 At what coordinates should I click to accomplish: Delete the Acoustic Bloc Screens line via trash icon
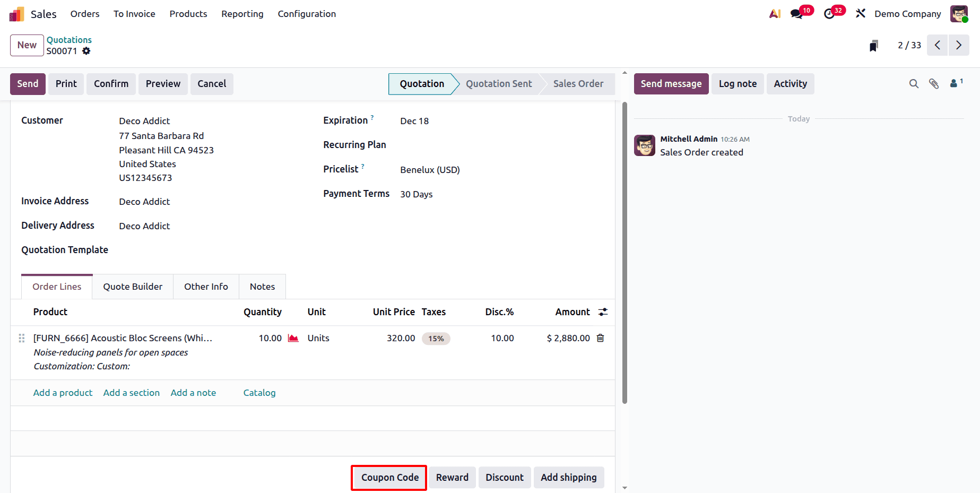tap(600, 338)
